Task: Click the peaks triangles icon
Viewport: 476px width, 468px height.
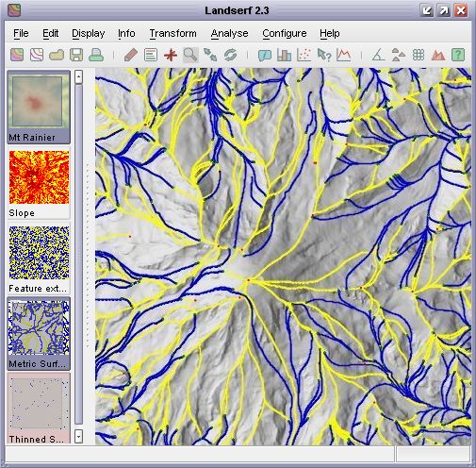Action: [399, 55]
